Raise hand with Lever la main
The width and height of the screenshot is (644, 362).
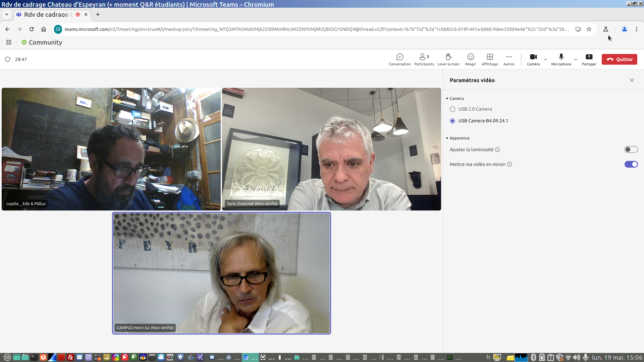click(x=448, y=59)
